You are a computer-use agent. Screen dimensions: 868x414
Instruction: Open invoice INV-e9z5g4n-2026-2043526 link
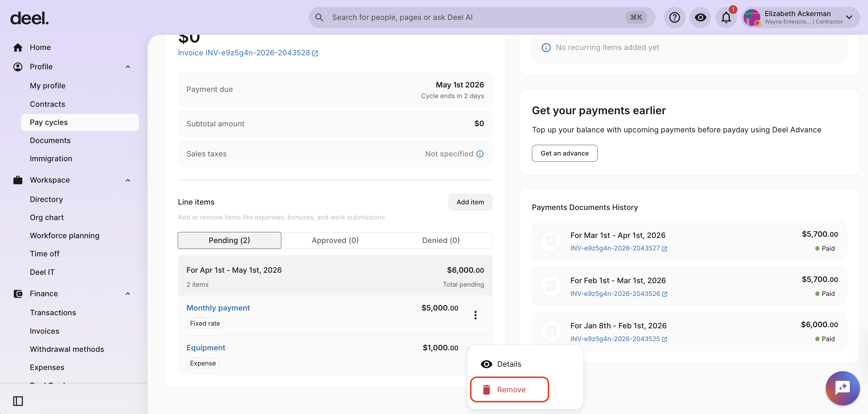(x=619, y=294)
